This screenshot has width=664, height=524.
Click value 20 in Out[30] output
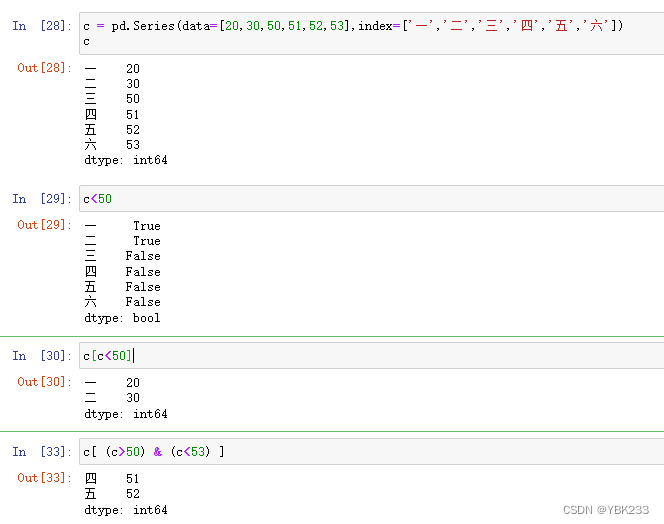pyautogui.click(x=133, y=383)
